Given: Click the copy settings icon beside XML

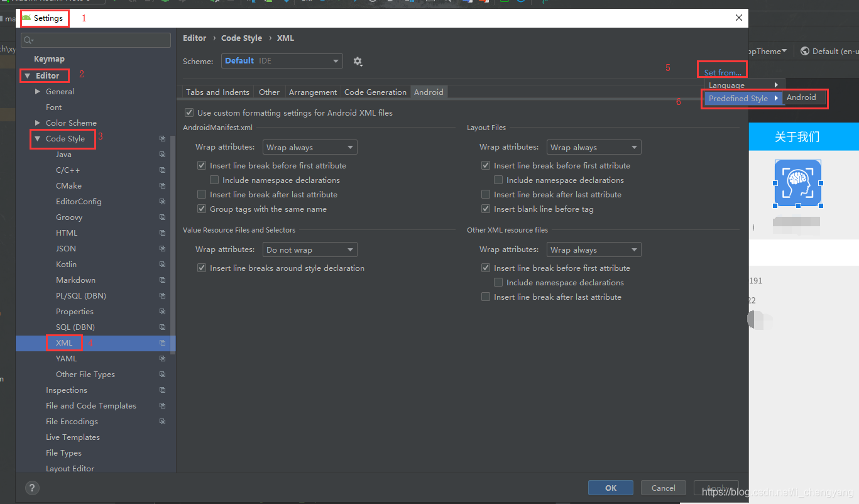Looking at the screenshot, I should point(162,342).
